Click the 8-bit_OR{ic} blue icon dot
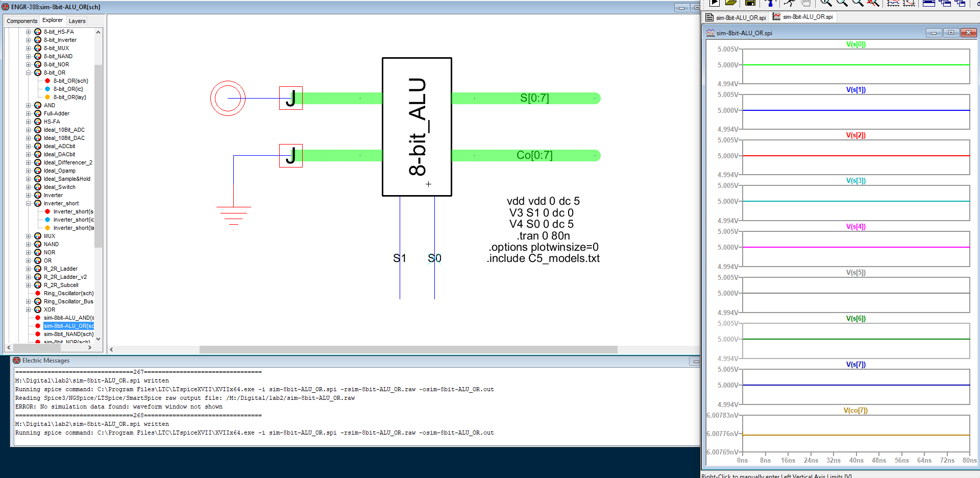The image size is (980, 478). pos(47,89)
